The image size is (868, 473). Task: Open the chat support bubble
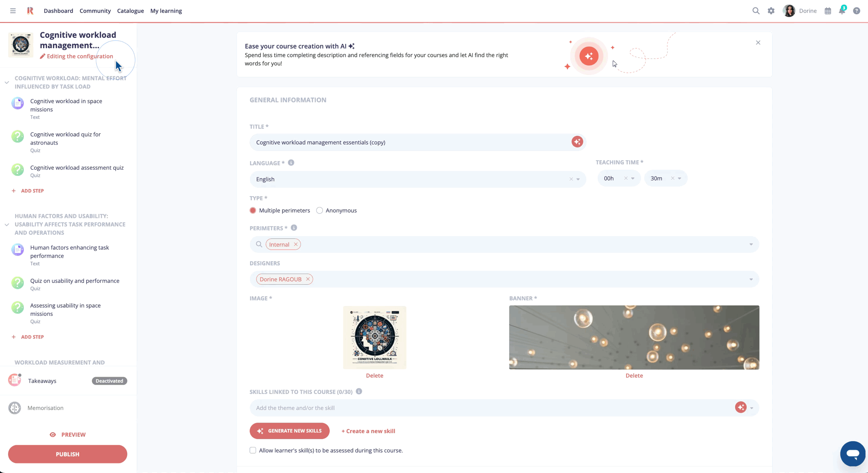tap(852, 453)
